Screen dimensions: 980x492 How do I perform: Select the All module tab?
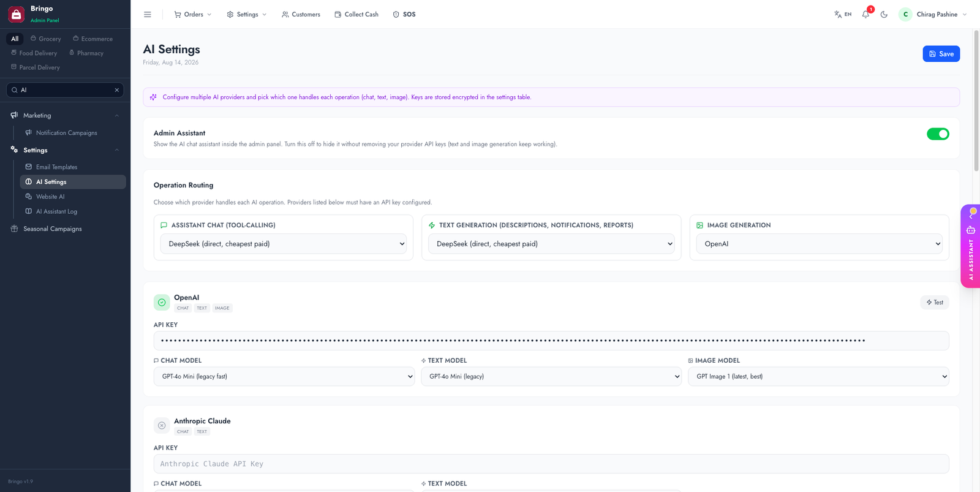pyautogui.click(x=15, y=39)
